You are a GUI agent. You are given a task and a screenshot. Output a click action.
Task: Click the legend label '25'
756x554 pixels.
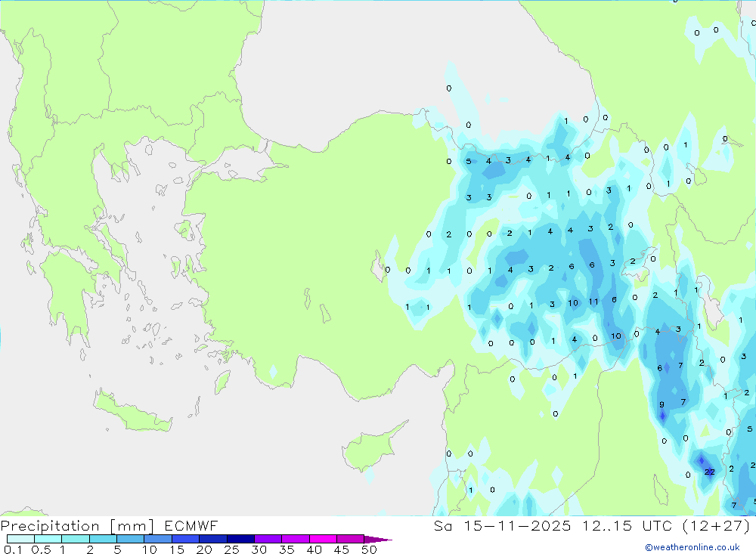[x=231, y=549]
